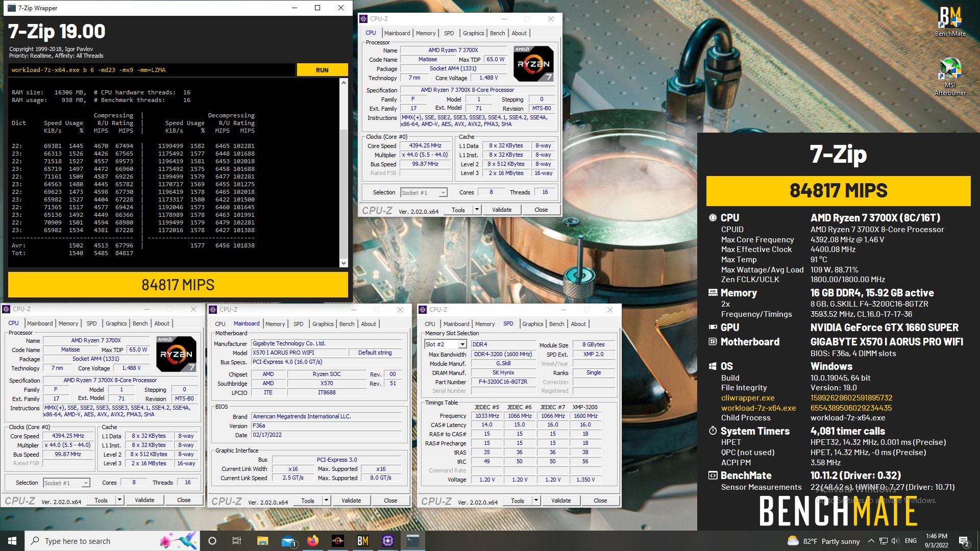Open File Explorer from taskbar
Image resolution: width=980 pixels, height=551 pixels.
click(x=262, y=541)
